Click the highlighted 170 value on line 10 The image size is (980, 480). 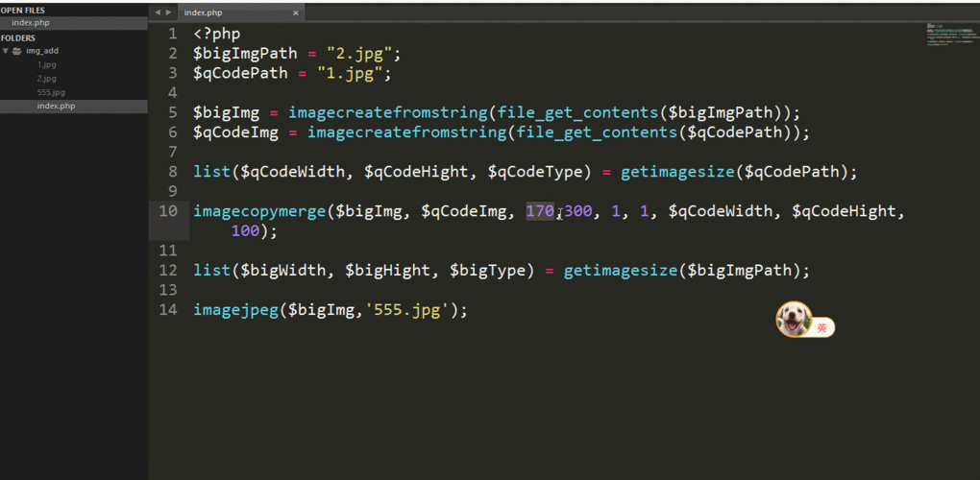[540, 210]
